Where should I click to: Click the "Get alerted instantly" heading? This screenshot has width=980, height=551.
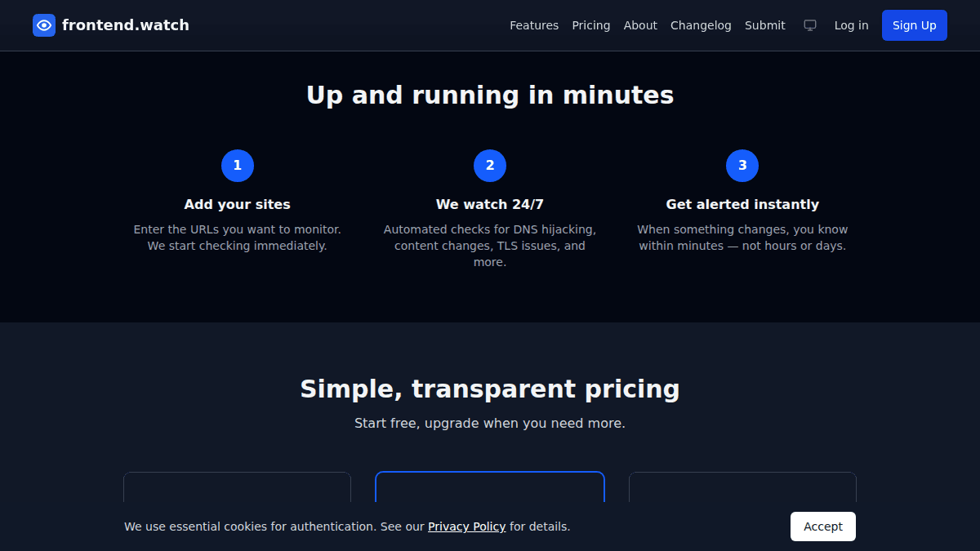(x=742, y=204)
